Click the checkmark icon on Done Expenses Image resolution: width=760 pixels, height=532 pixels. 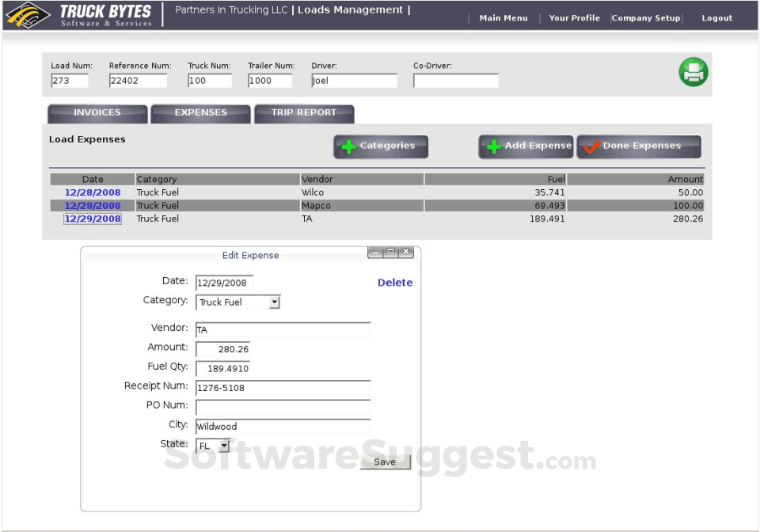click(x=593, y=146)
